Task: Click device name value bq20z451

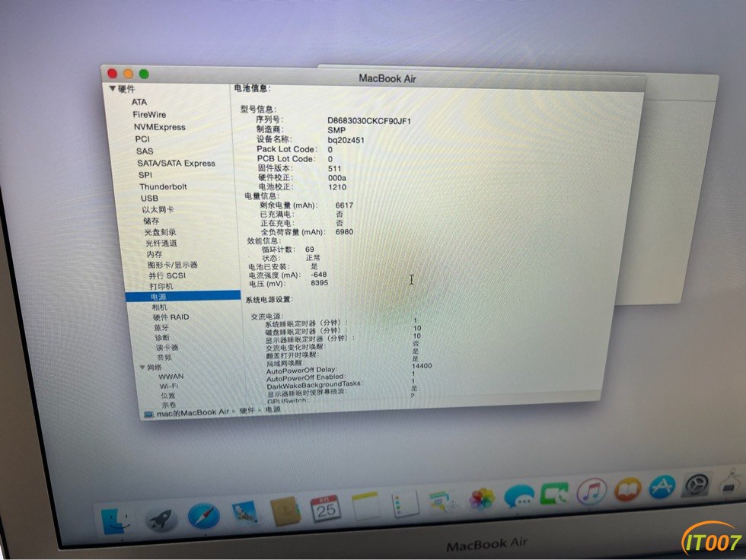Action: (346, 140)
